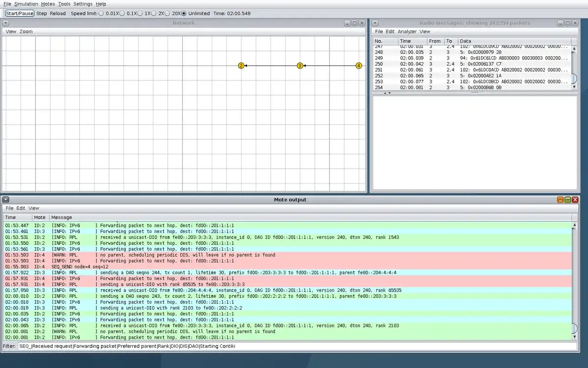Viewport: 588px width, 368px height.
Task: Select the 02:00.081 'no parent' warning line
Action: coord(288,331)
